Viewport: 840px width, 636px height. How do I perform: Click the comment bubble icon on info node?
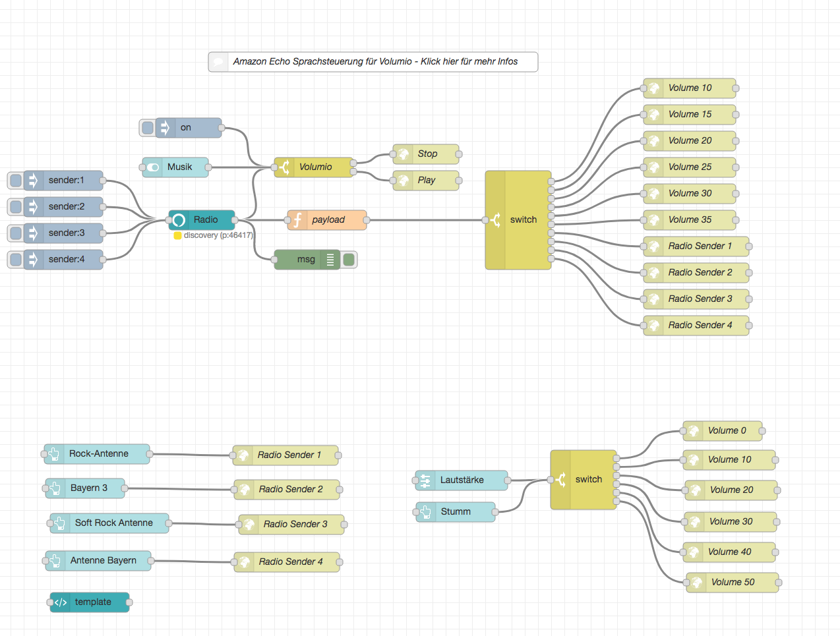219,62
